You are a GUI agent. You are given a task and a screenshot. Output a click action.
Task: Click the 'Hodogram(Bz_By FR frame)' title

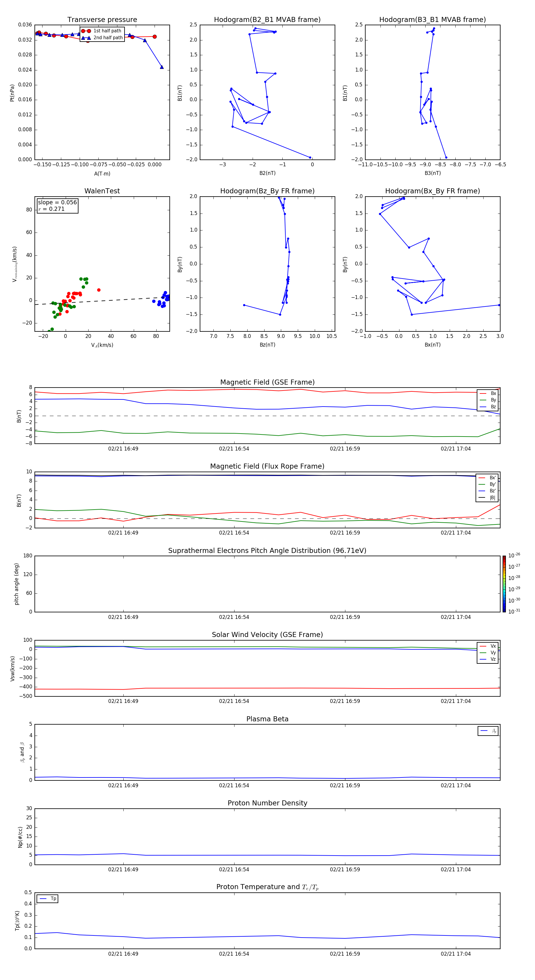pyautogui.click(x=267, y=191)
